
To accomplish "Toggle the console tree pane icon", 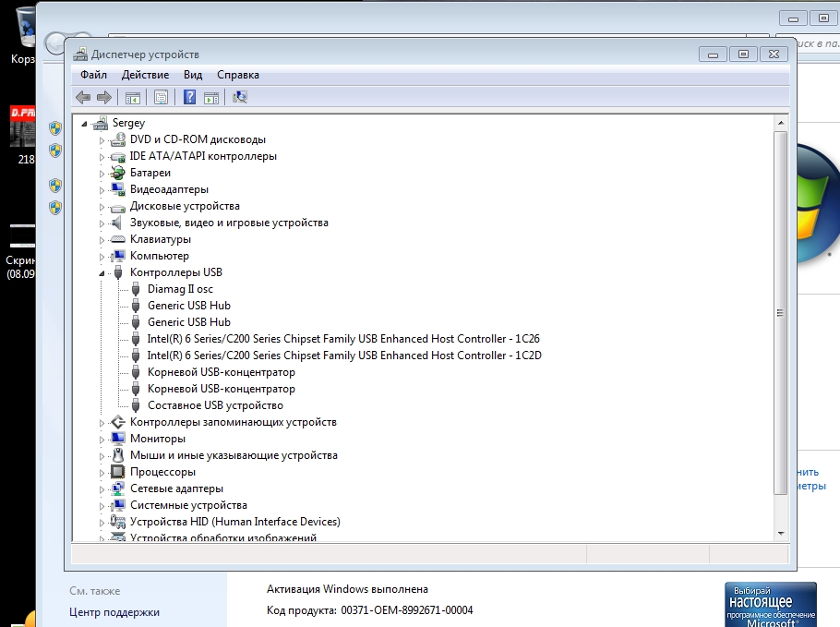I will coord(133,98).
